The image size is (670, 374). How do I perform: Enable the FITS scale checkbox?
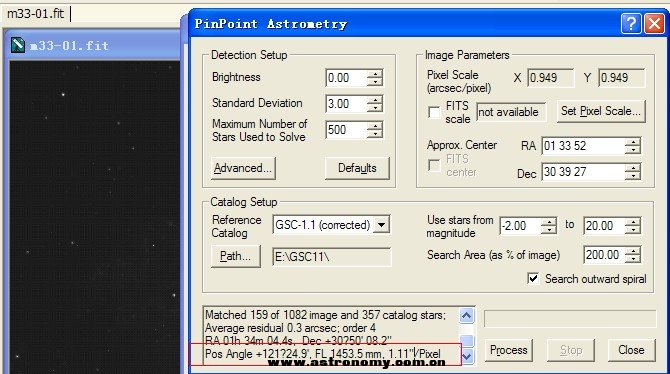click(434, 112)
